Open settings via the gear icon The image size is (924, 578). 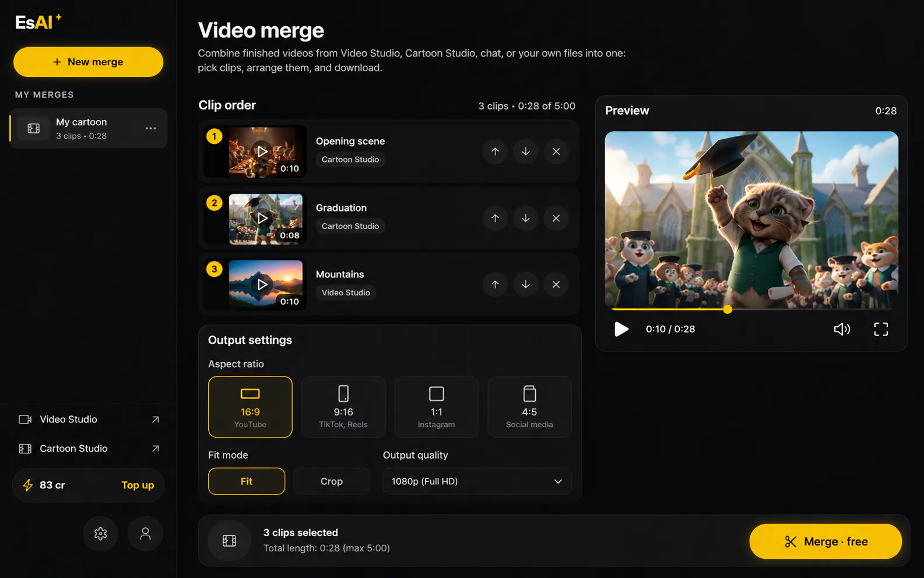click(x=100, y=534)
